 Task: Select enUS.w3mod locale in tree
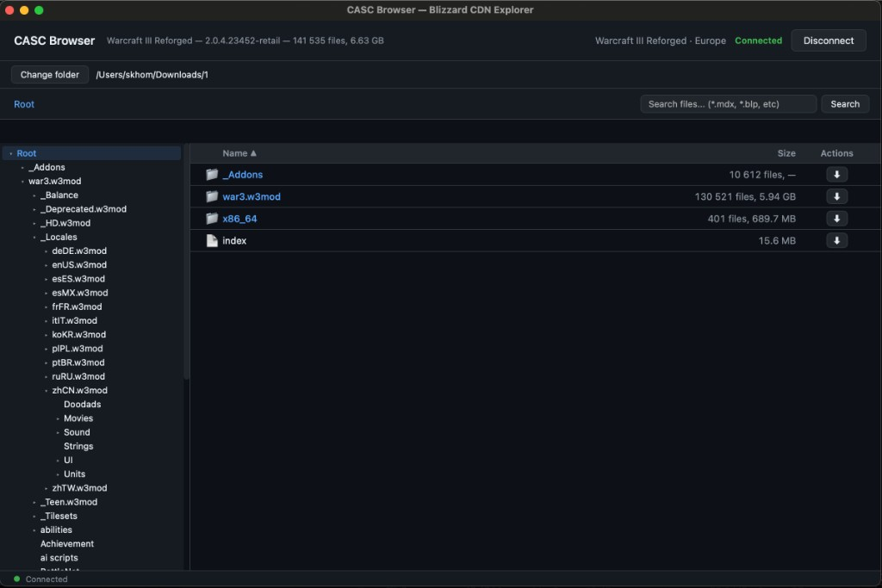click(x=79, y=265)
